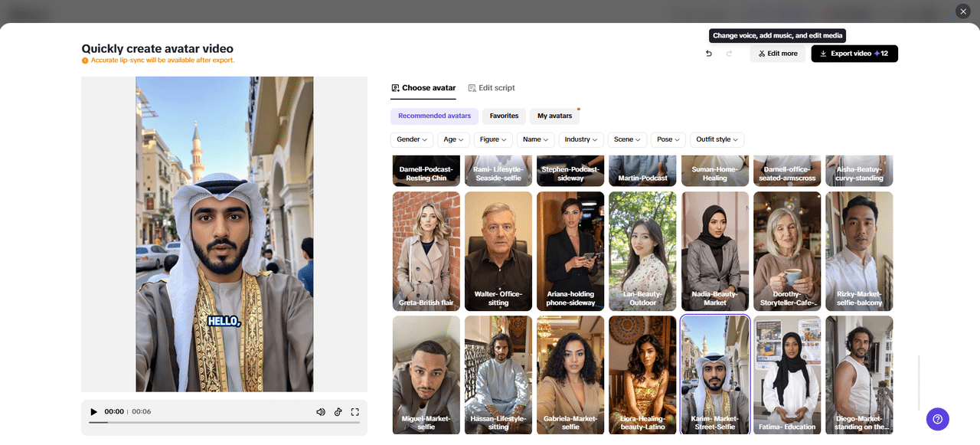
Task: Select the Ariana-holding phone-sideway avatar
Action: [570, 251]
